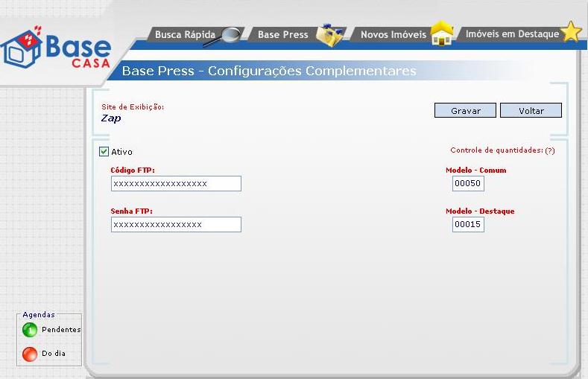Toggle the Ativo checkbox
Image resolution: width=588 pixels, height=379 pixels.
point(104,152)
